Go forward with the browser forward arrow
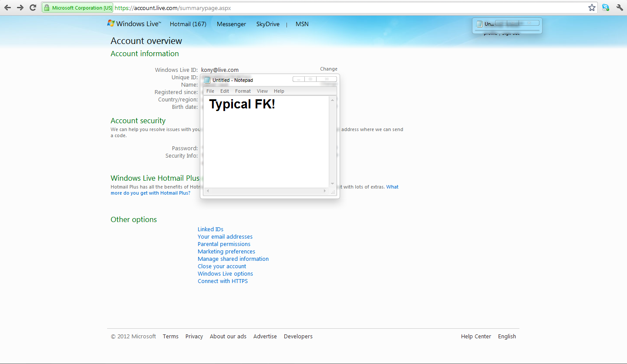The height and width of the screenshot is (364, 627). tap(20, 7)
